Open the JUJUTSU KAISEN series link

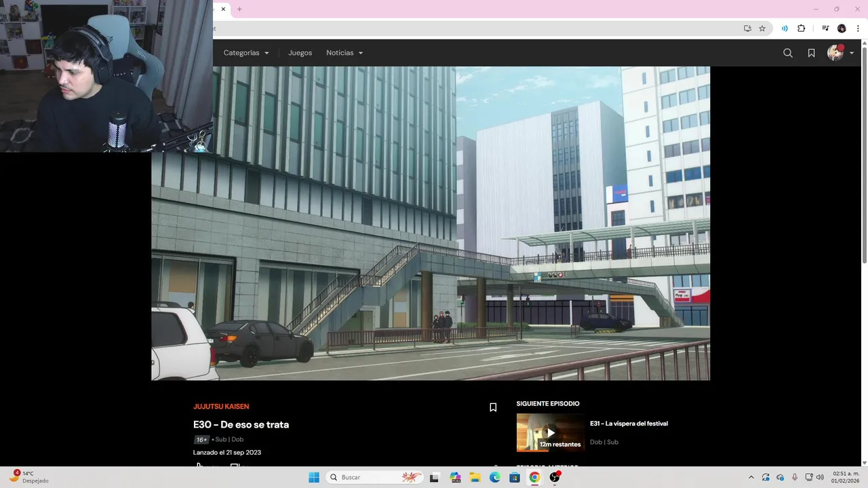tap(221, 407)
